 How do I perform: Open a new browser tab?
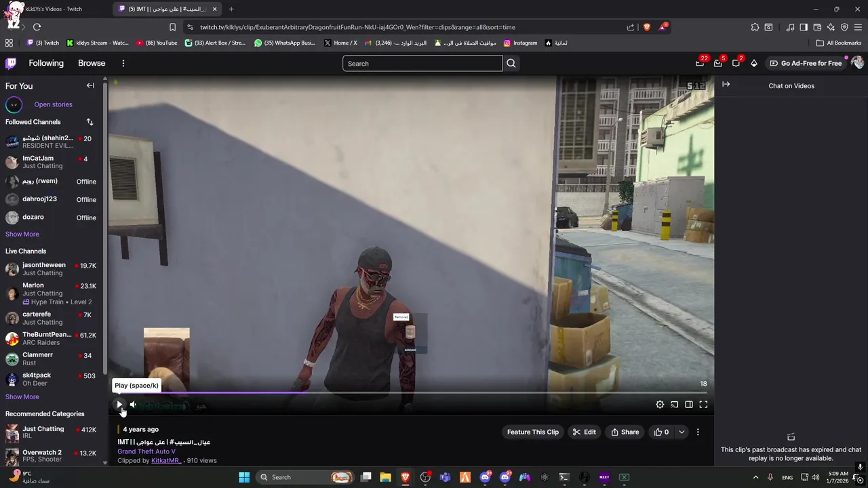[231, 9]
